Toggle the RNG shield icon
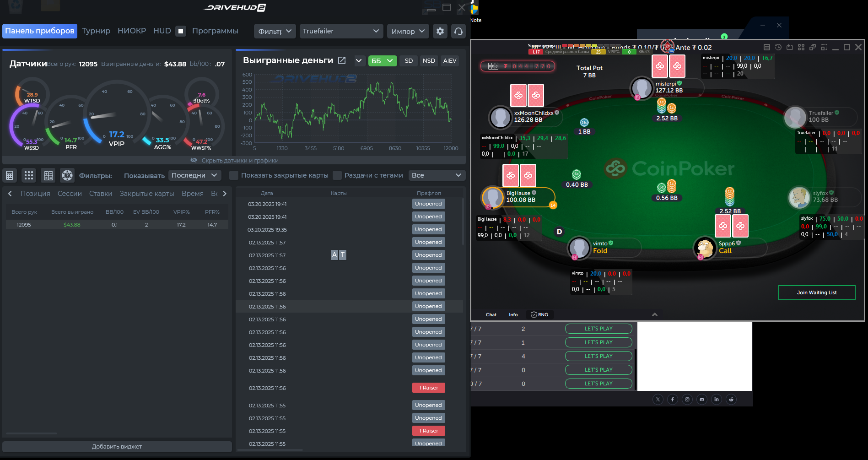The width and height of the screenshot is (868, 460). click(534, 314)
